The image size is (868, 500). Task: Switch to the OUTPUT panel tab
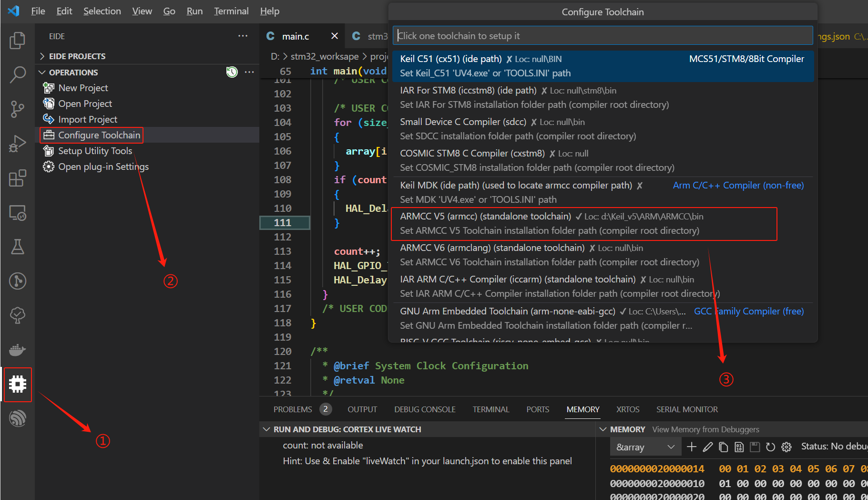click(362, 409)
